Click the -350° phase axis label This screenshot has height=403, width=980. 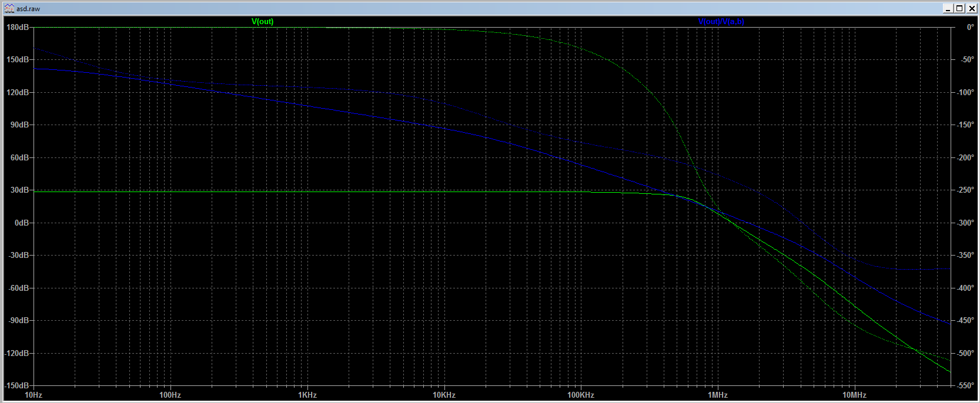coord(966,256)
